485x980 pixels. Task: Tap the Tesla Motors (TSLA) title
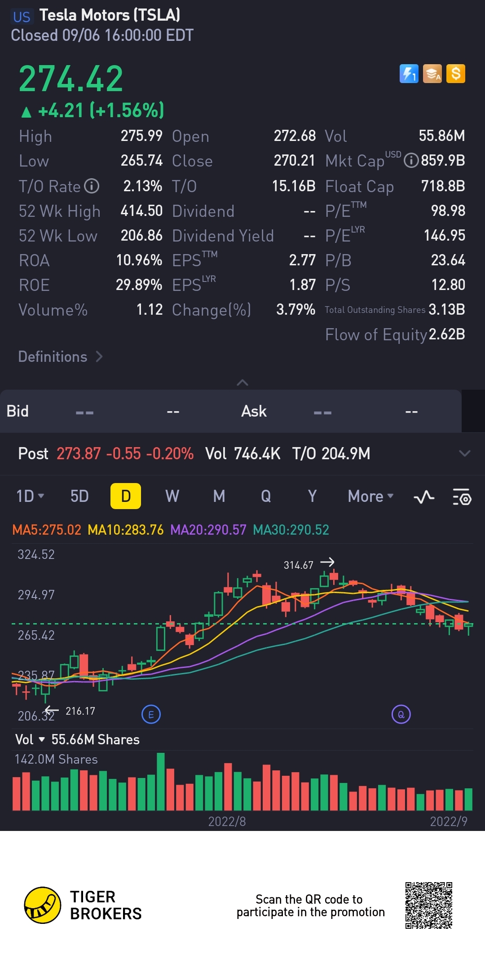point(110,15)
